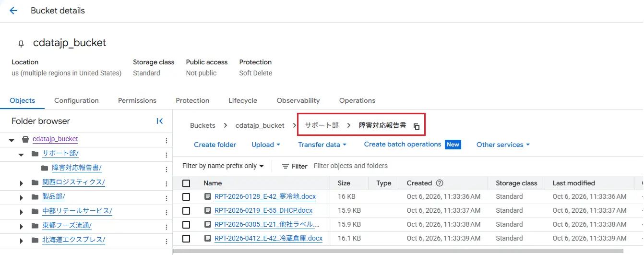This screenshot has height=255, width=644.
Task: Switch to the Objects tab
Action: coord(23,100)
